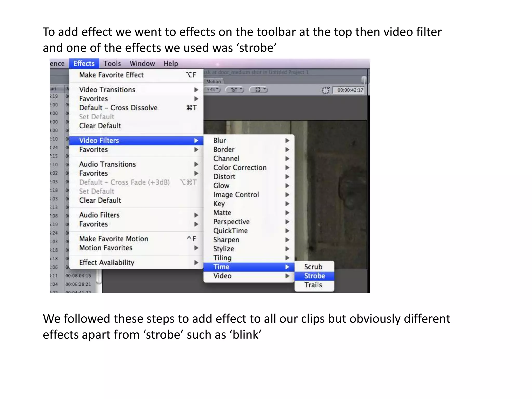Open the Window menu
This screenshot has height=399, width=532.
(142, 63)
